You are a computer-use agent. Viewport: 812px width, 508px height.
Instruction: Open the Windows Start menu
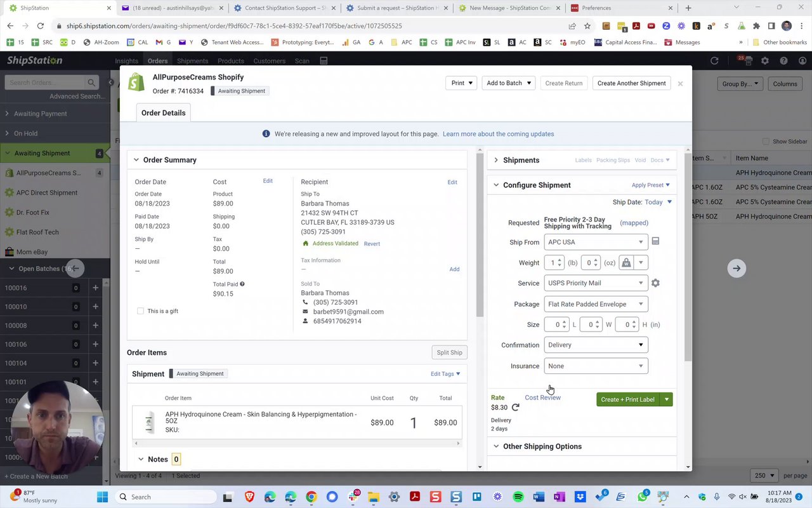[103, 497]
